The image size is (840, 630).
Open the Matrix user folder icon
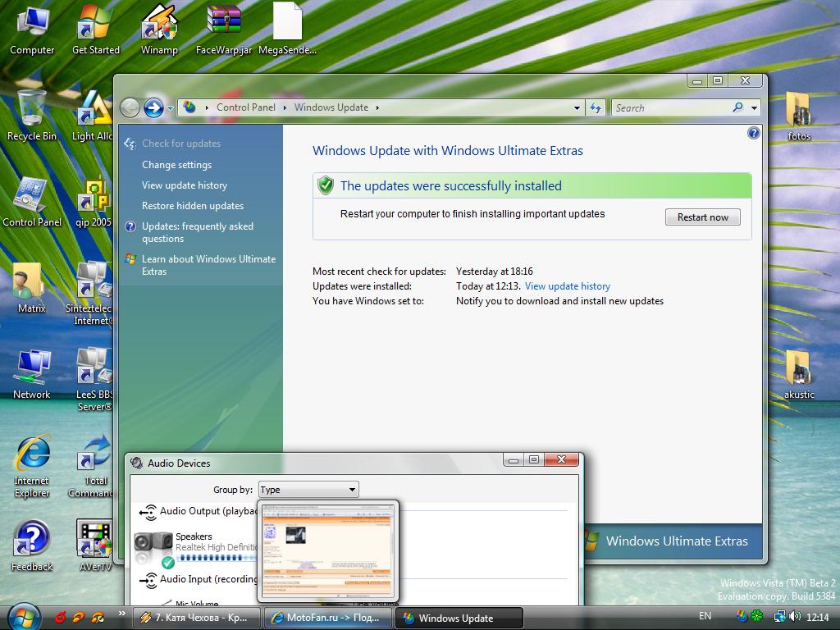click(x=32, y=288)
